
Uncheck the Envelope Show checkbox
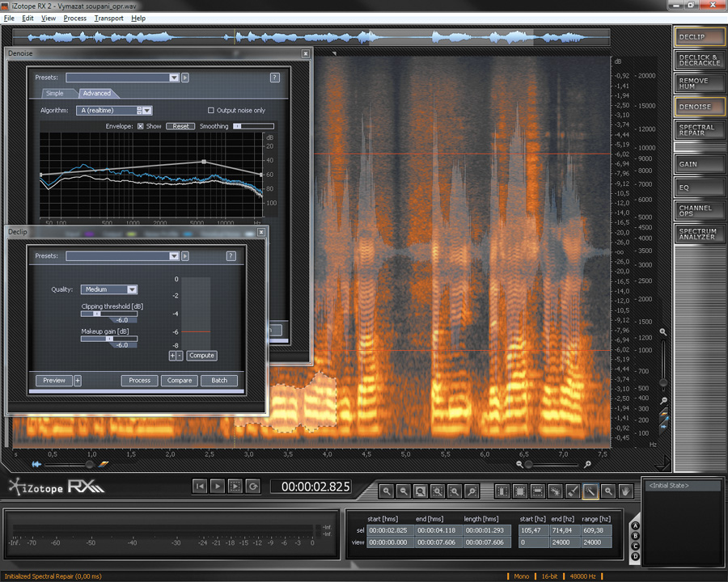[140, 126]
